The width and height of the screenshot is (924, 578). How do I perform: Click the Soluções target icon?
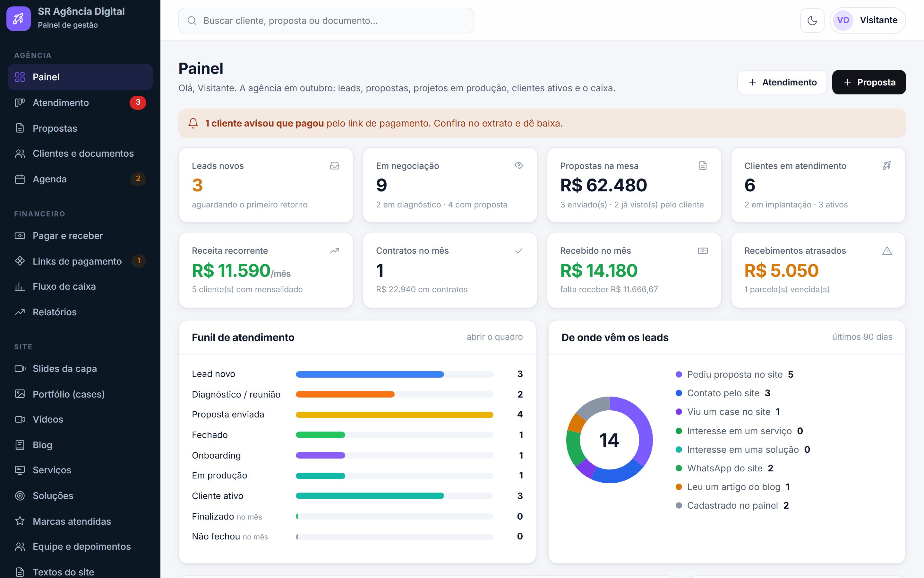click(x=20, y=496)
